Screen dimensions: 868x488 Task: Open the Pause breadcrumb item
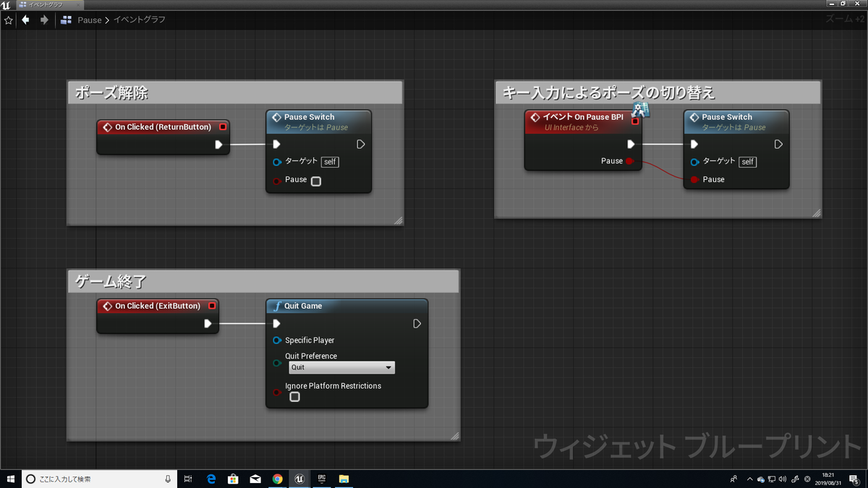coord(88,20)
